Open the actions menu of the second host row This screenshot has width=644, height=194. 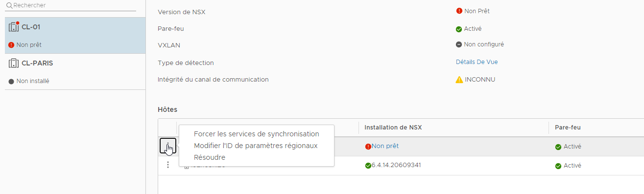coord(168,165)
